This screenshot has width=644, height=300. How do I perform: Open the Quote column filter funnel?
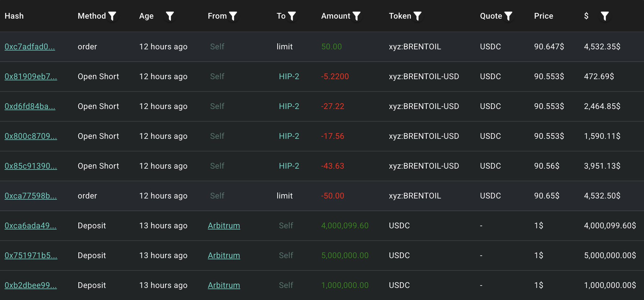click(x=508, y=16)
